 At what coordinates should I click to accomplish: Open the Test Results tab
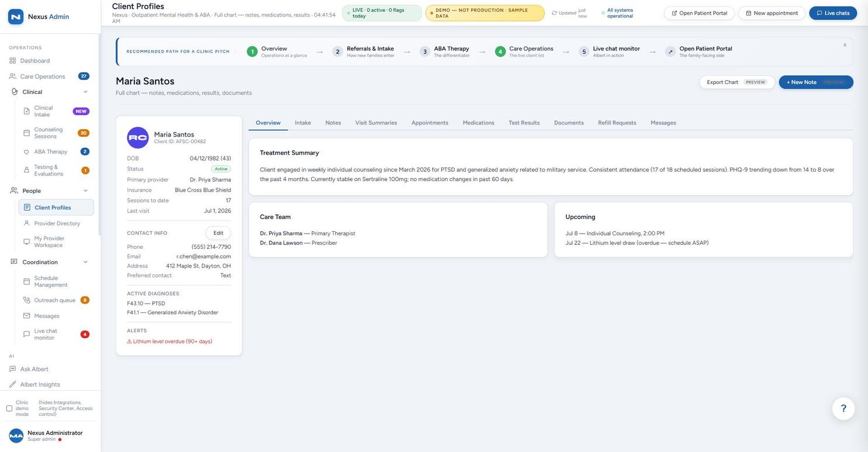[524, 123]
